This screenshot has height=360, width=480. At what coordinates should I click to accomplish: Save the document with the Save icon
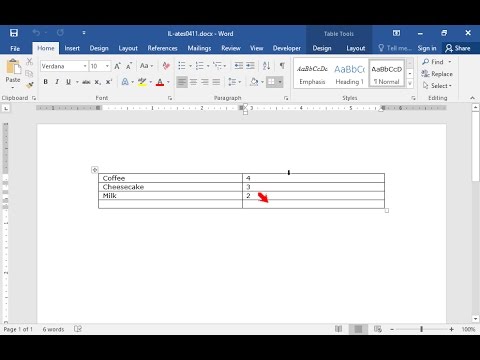click(14, 33)
